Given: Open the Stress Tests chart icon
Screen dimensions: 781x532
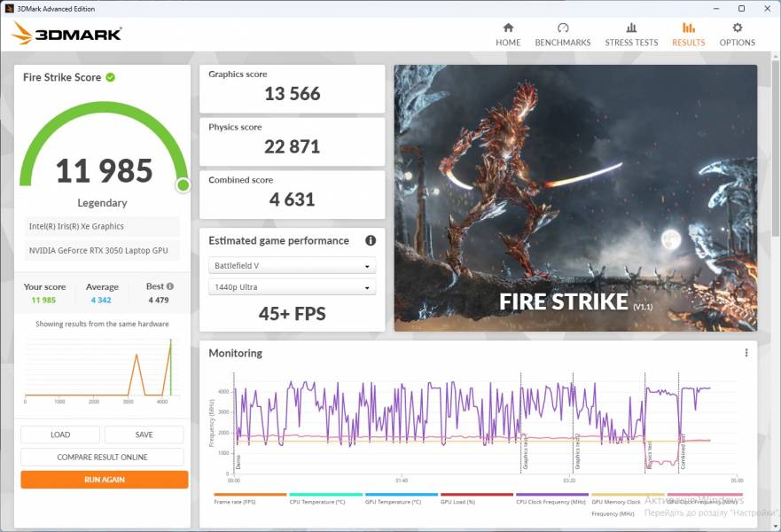Looking at the screenshot, I should tap(631, 27).
